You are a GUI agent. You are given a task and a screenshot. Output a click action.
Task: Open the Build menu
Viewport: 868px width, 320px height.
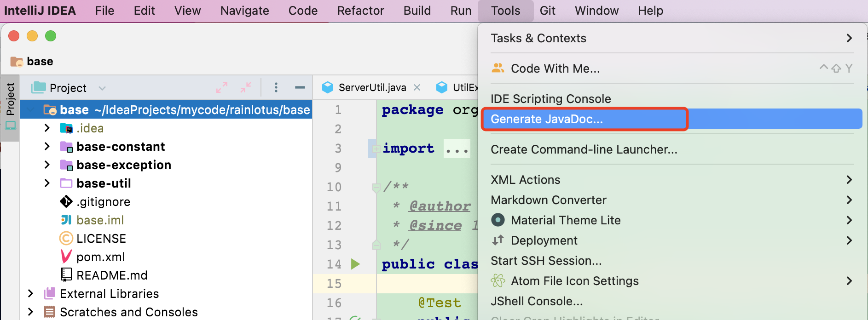417,11
